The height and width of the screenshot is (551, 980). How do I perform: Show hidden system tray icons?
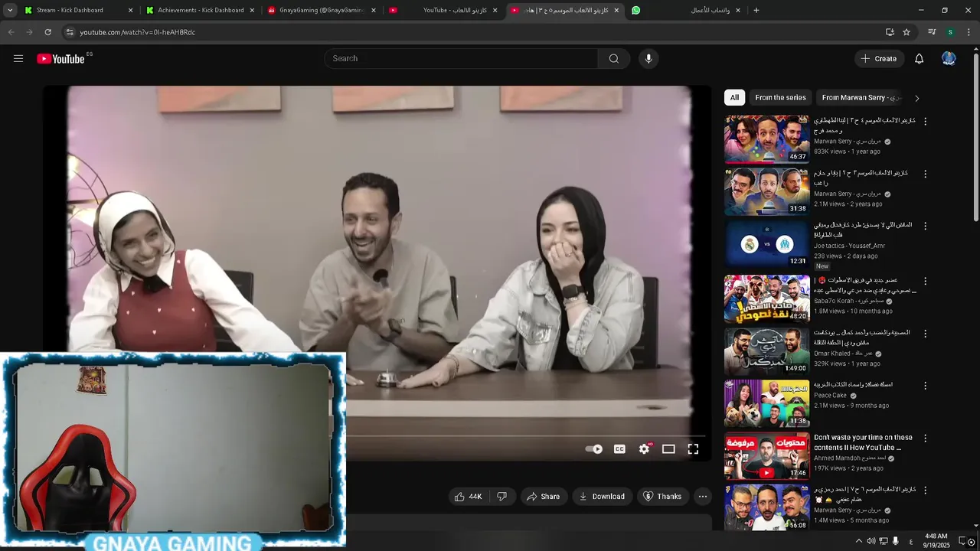[x=858, y=542]
